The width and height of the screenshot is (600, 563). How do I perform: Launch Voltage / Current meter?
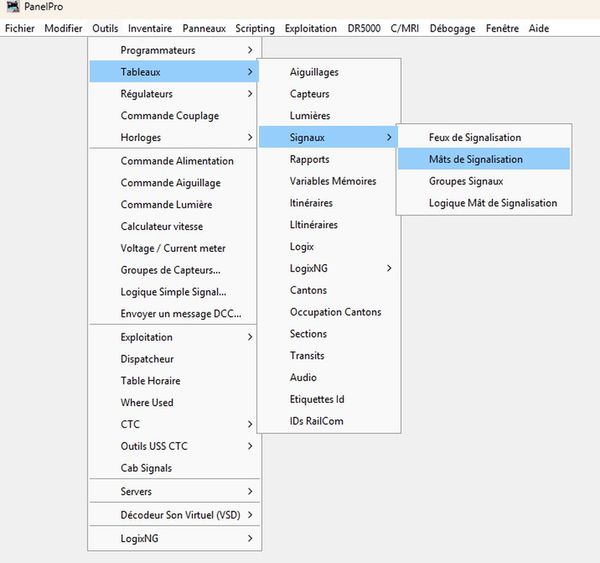[x=173, y=248]
